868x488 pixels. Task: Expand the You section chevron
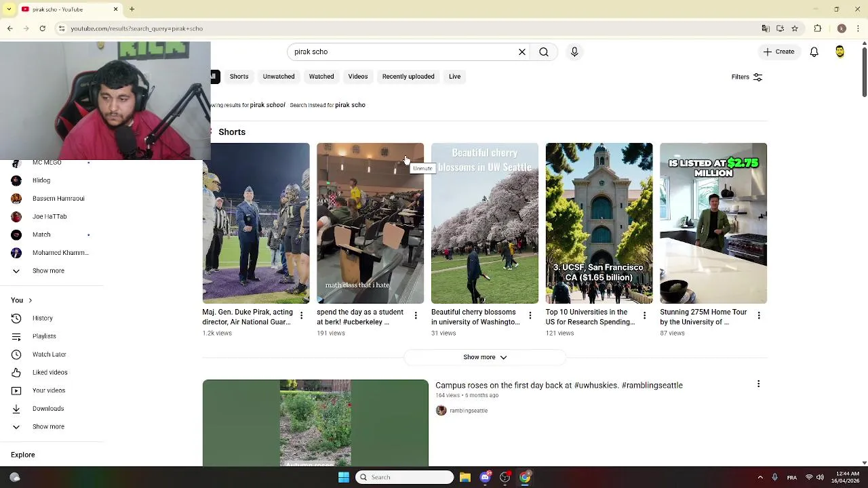click(30, 300)
